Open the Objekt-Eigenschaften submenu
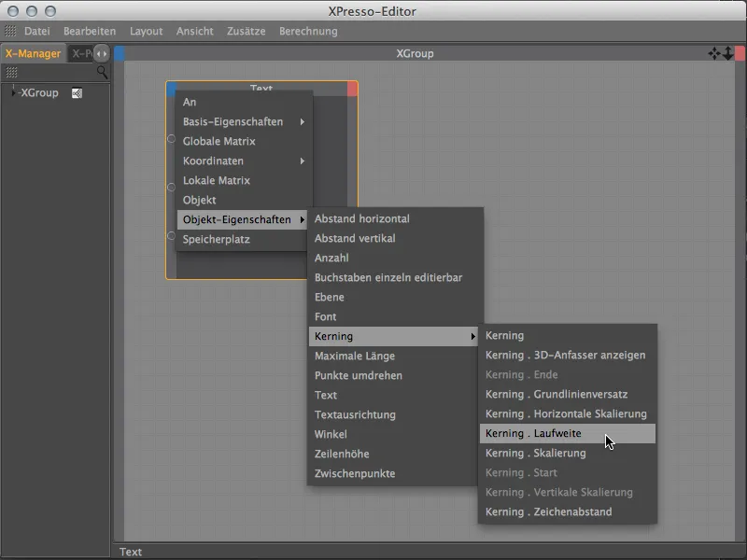The height and width of the screenshot is (560, 747). [x=243, y=219]
